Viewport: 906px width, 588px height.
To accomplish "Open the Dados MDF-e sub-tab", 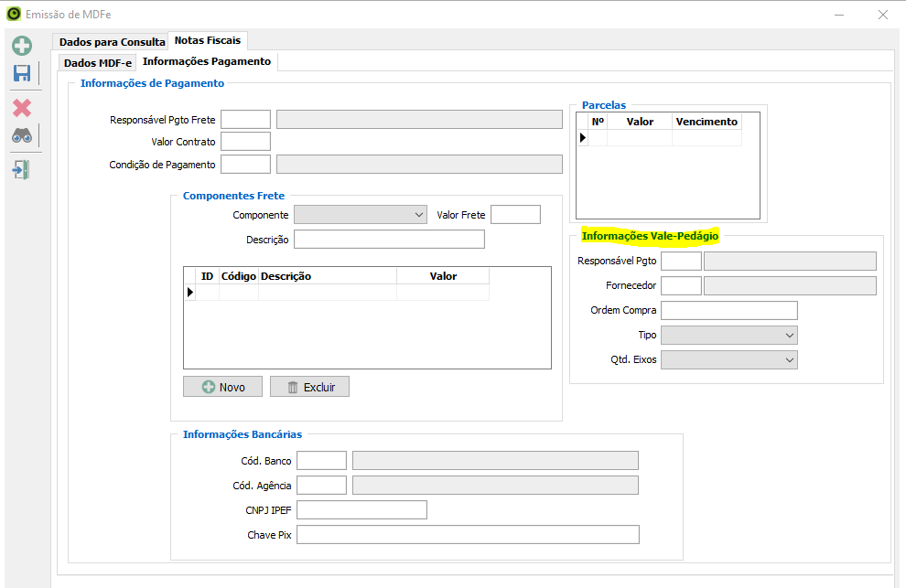I will (98, 63).
